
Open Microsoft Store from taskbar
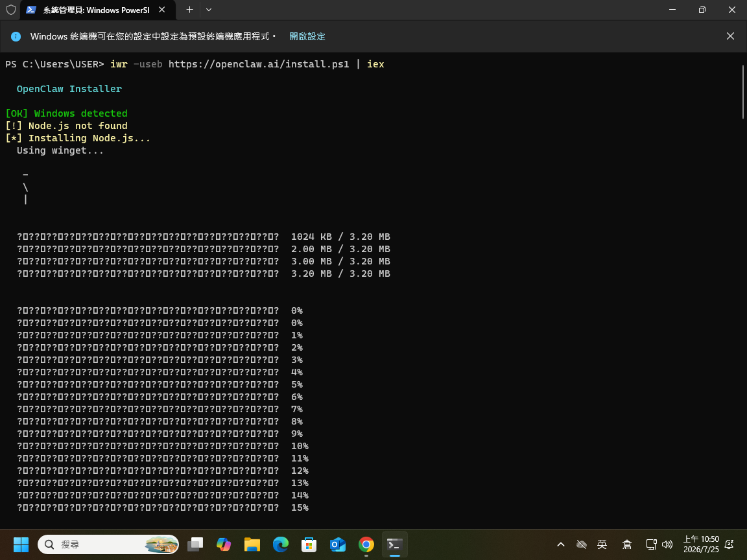click(x=309, y=544)
